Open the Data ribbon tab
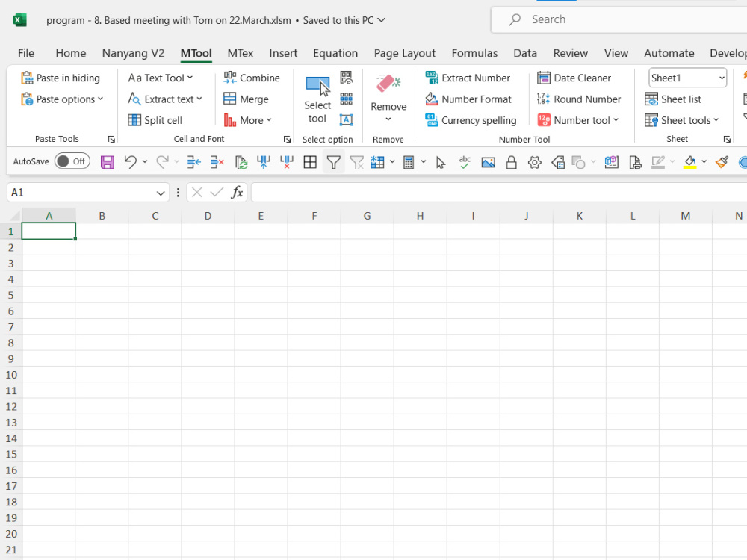This screenshot has width=747, height=560. pos(525,53)
